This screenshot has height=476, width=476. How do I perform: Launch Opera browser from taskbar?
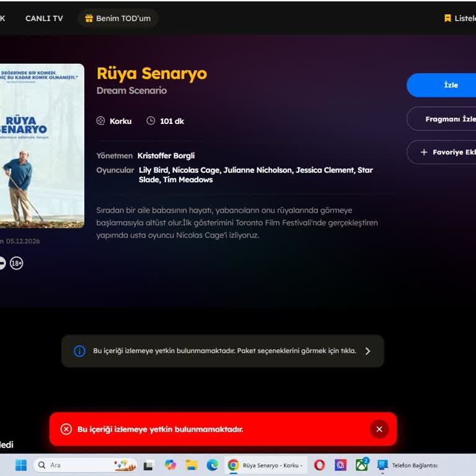click(x=320, y=465)
